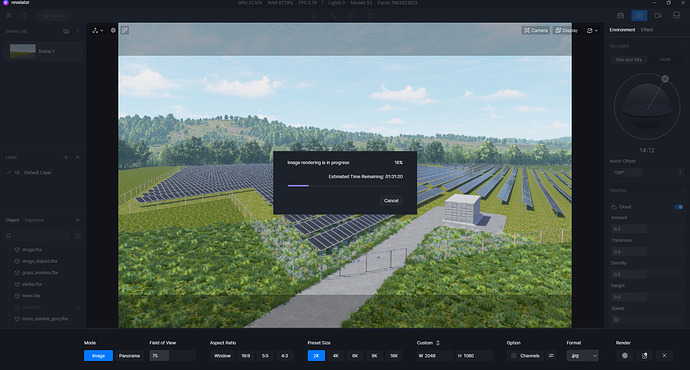
Task: Click the render to file icon
Action: point(644,355)
